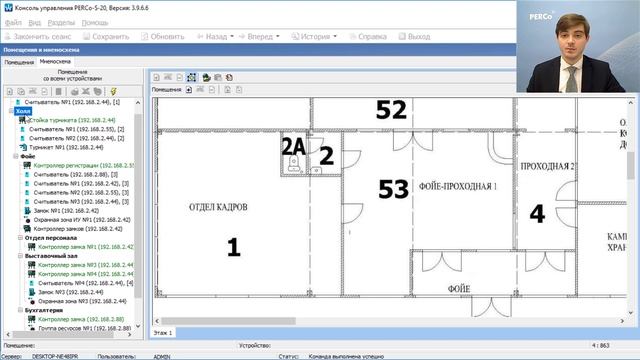The image size is (640, 360).
Task: Click the device tree scroll-right arrow
Action: click(129, 335)
